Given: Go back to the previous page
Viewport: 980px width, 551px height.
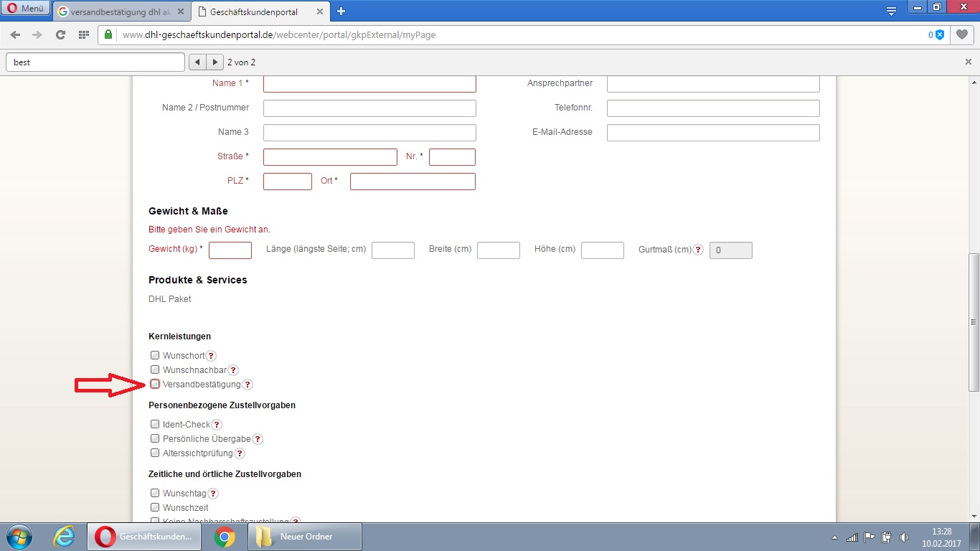Looking at the screenshot, I should pos(16,34).
